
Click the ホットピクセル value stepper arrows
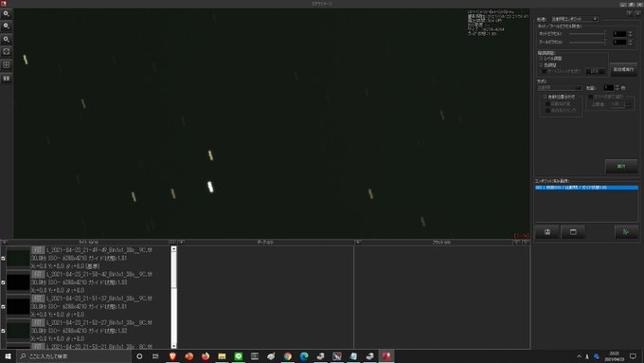pyautogui.click(x=631, y=34)
